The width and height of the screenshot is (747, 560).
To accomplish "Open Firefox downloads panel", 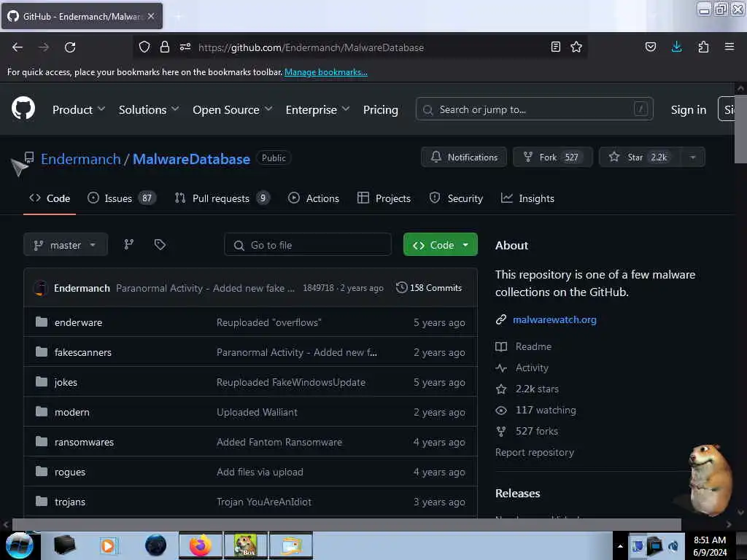I will pyautogui.click(x=676, y=47).
